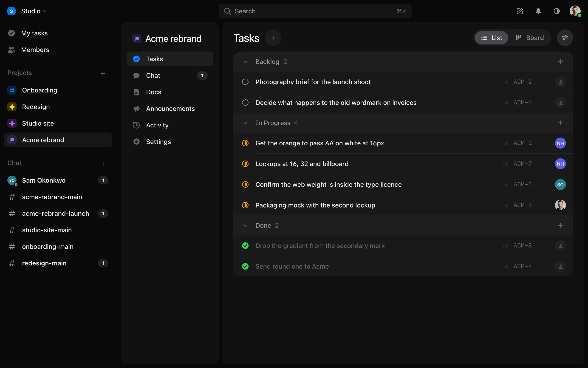Open Acme rebrand Settings

coord(170,142)
